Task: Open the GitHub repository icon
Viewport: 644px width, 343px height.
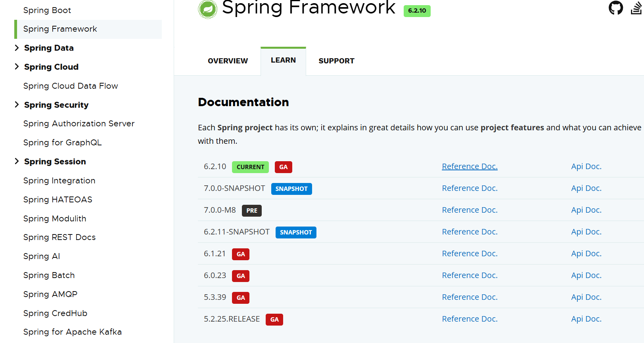Action: 616,8
